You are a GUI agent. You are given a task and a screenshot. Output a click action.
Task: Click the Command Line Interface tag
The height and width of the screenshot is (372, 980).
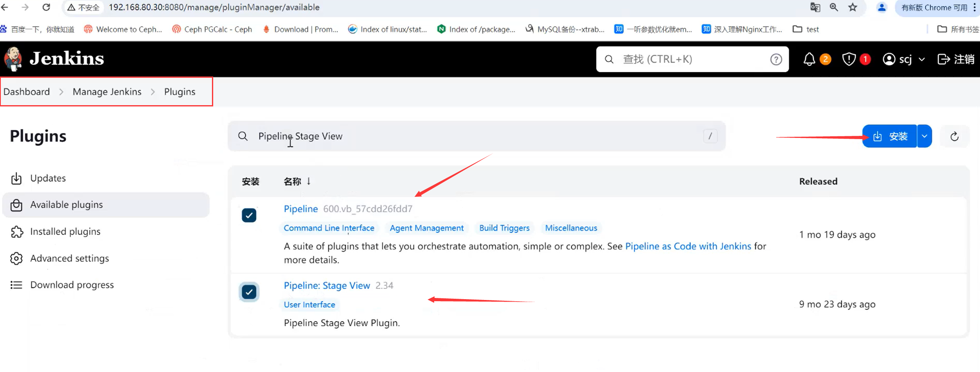[329, 228]
